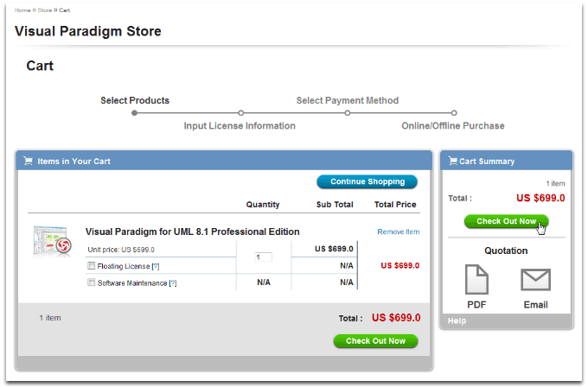Enable the Software Maintenance checkbox

[x=91, y=282]
